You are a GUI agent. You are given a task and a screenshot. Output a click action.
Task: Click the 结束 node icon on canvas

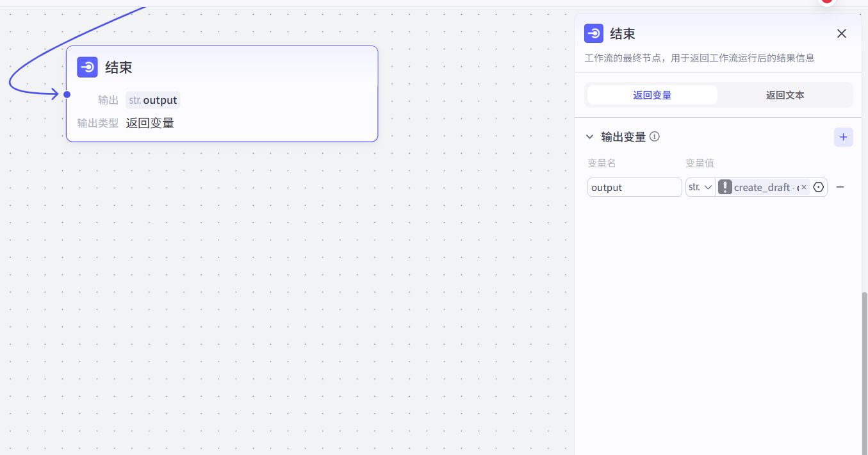[87, 67]
